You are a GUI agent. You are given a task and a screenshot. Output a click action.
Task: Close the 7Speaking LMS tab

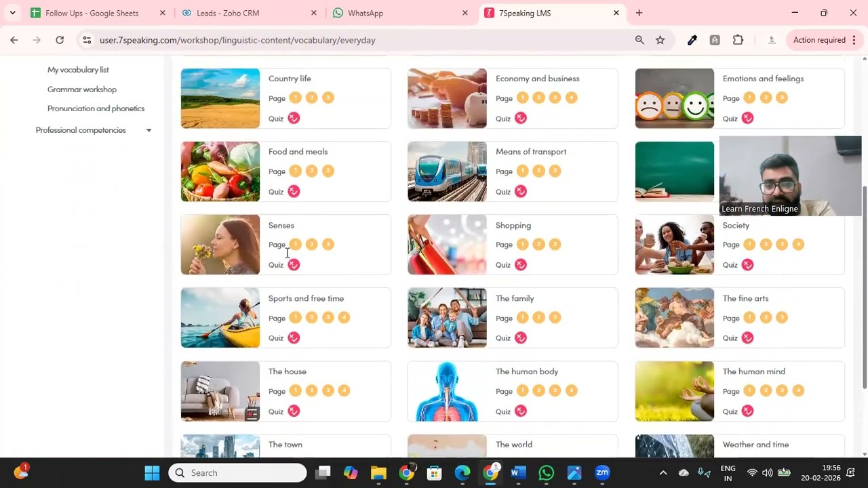pos(616,13)
